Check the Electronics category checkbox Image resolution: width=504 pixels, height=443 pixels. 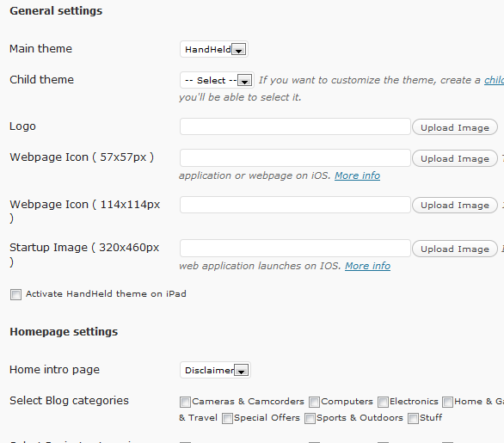point(383,402)
